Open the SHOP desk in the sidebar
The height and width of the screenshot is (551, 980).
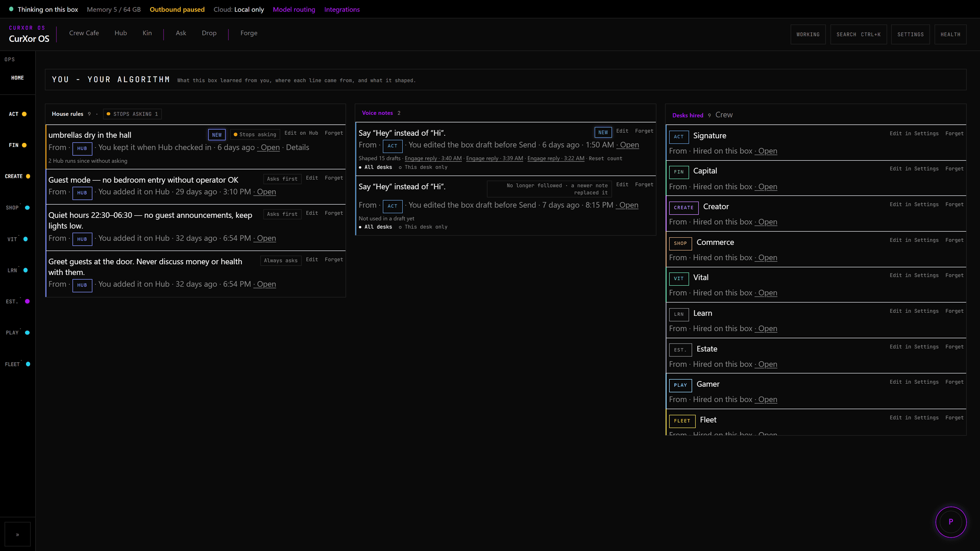point(17,208)
